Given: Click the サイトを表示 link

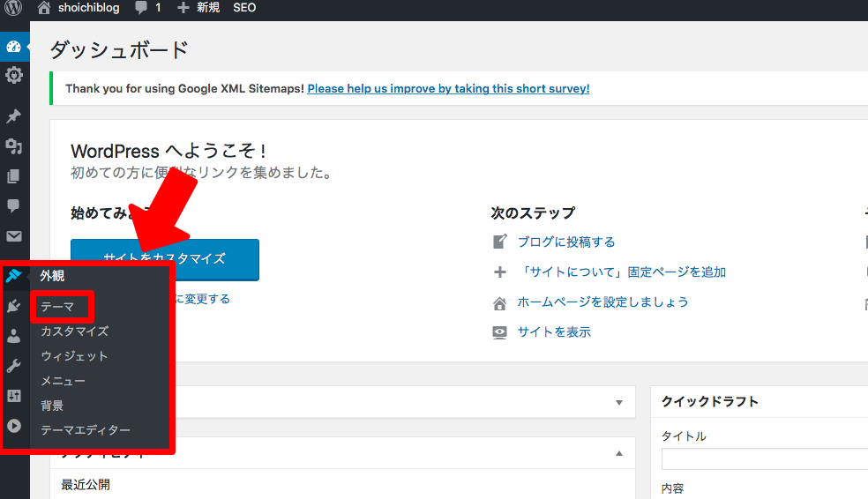Looking at the screenshot, I should [x=554, y=331].
